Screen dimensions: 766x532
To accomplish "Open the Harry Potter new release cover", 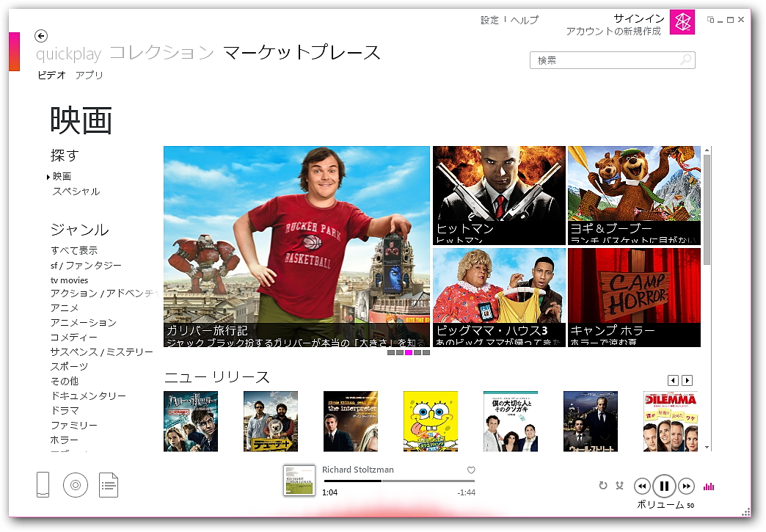I will (191, 421).
